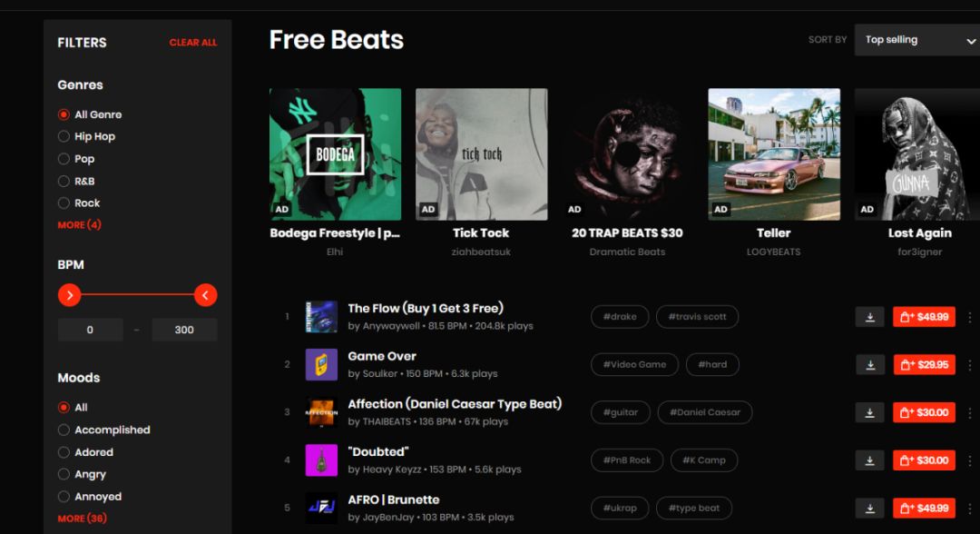Download the Affection Daniel Caesar beat

tap(870, 412)
